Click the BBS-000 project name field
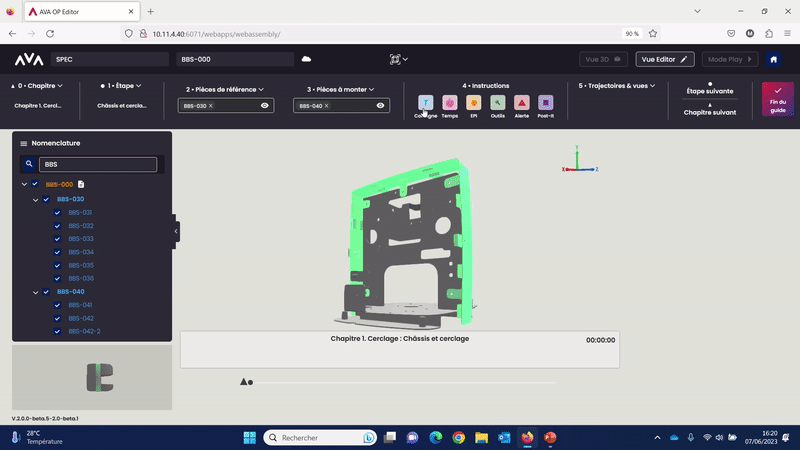 [x=235, y=59]
